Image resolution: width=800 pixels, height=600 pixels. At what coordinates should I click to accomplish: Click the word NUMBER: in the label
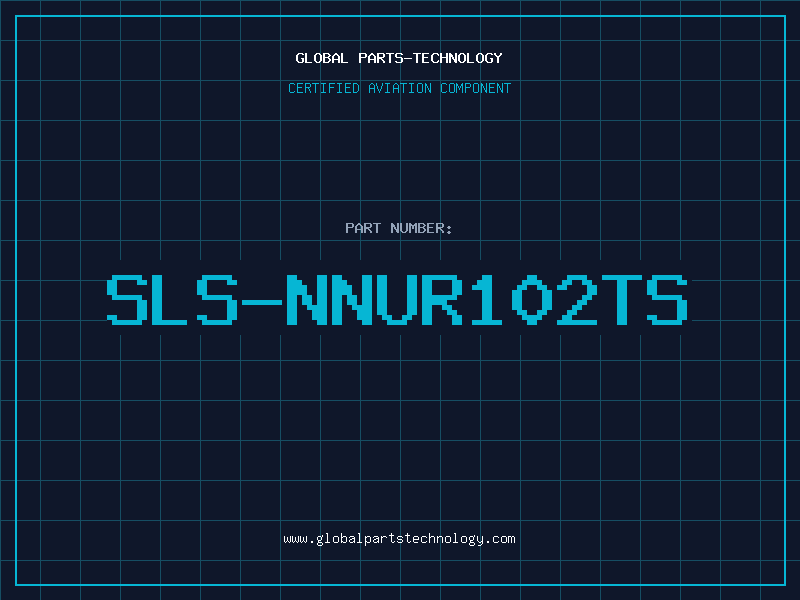tap(421, 228)
